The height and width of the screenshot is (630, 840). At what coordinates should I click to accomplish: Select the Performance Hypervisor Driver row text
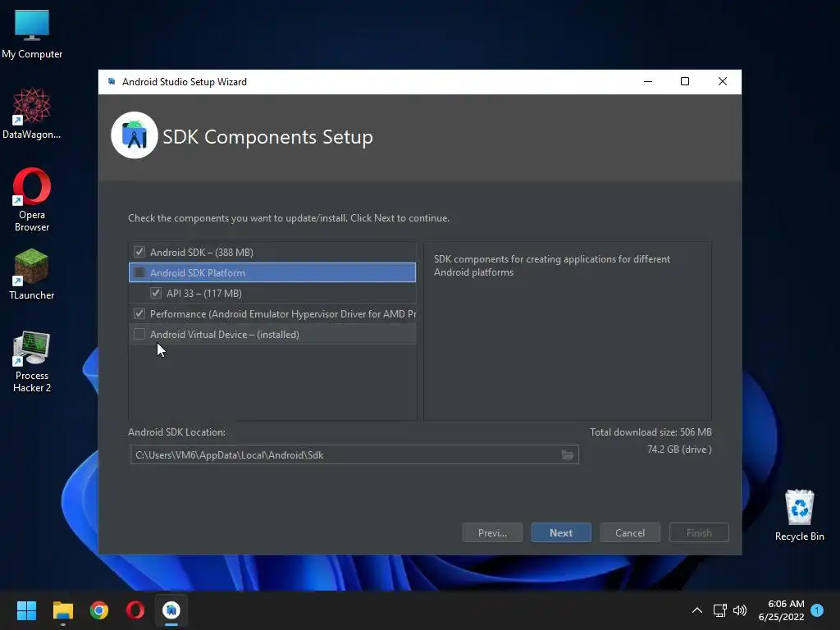(x=283, y=314)
